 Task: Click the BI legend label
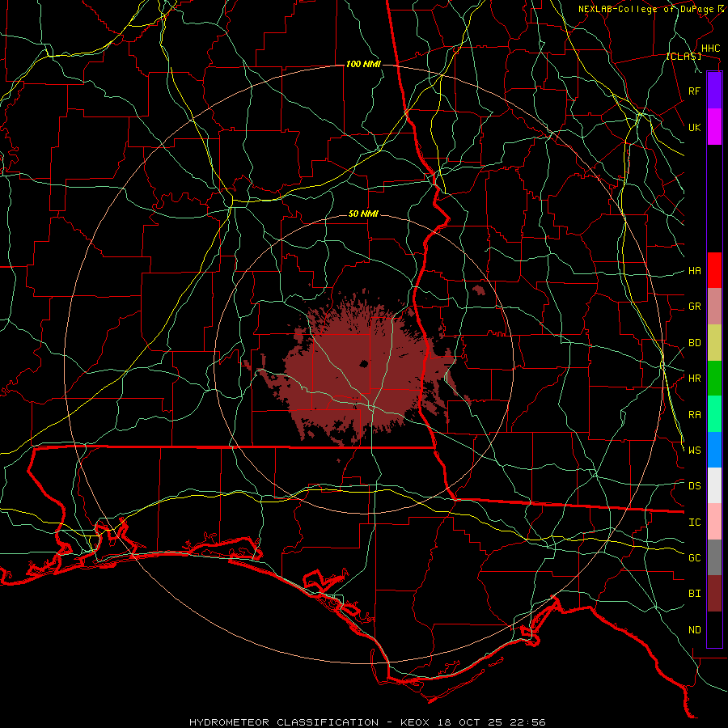tap(694, 594)
